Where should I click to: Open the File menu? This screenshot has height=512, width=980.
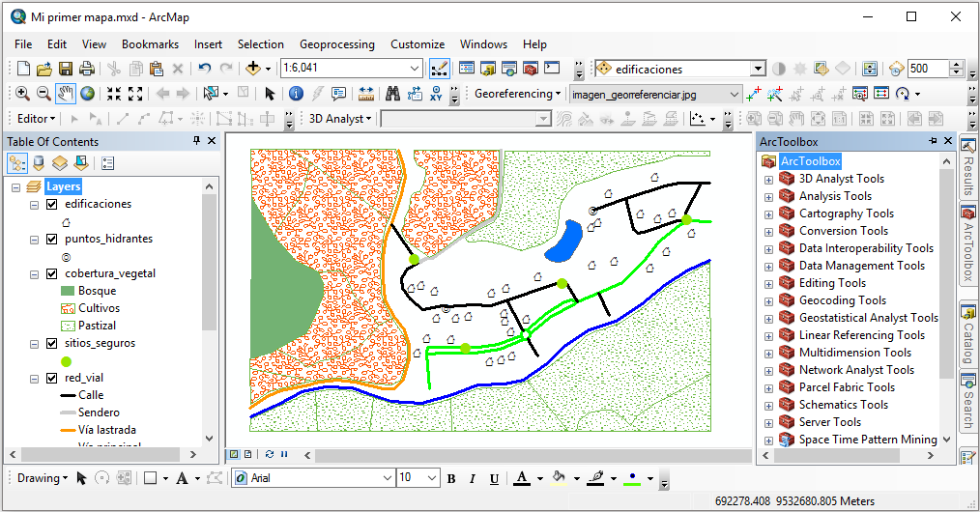(23, 44)
